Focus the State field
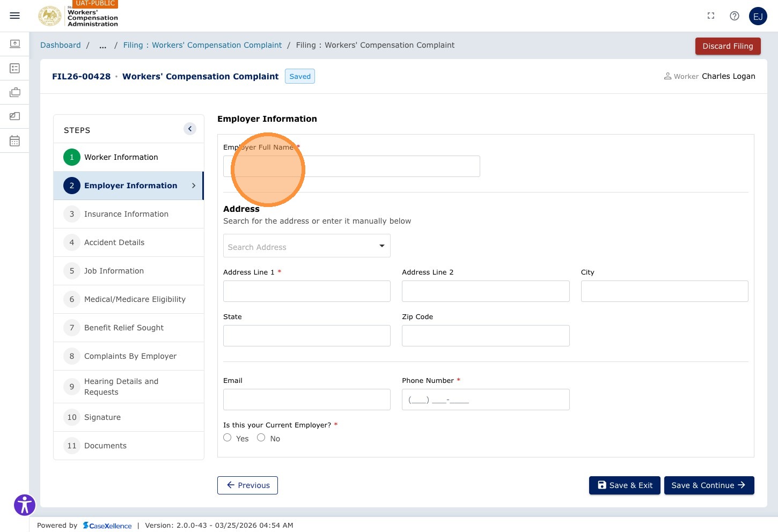This screenshot has width=778, height=532. (x=307, y=336)
